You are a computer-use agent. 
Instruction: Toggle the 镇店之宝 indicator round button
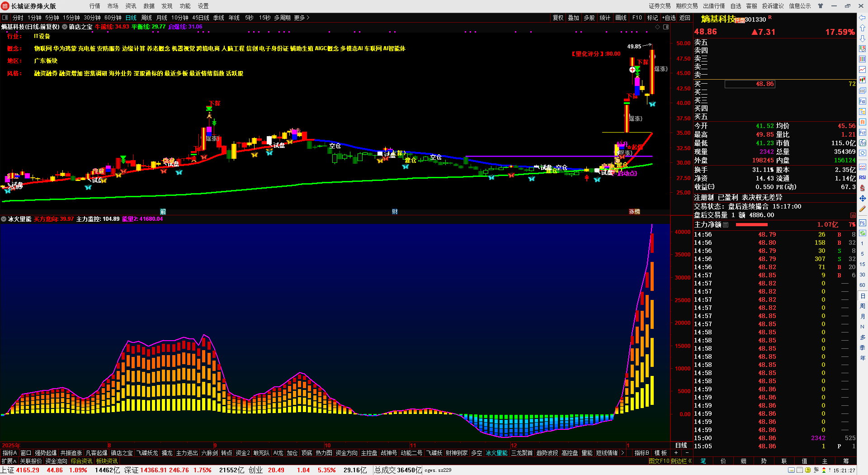coord(65,27)
